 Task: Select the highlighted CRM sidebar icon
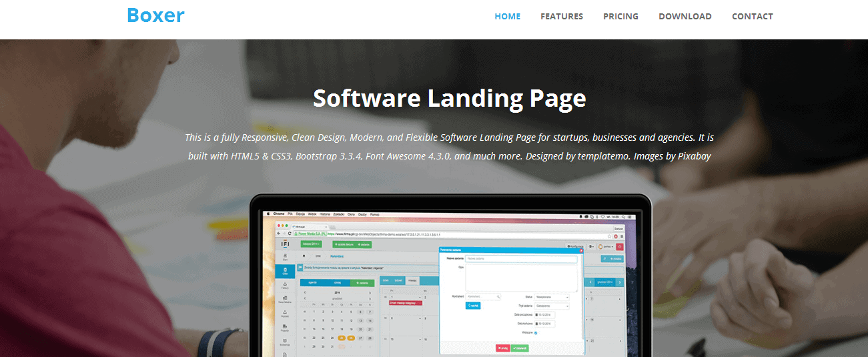(x=285, y=272)
